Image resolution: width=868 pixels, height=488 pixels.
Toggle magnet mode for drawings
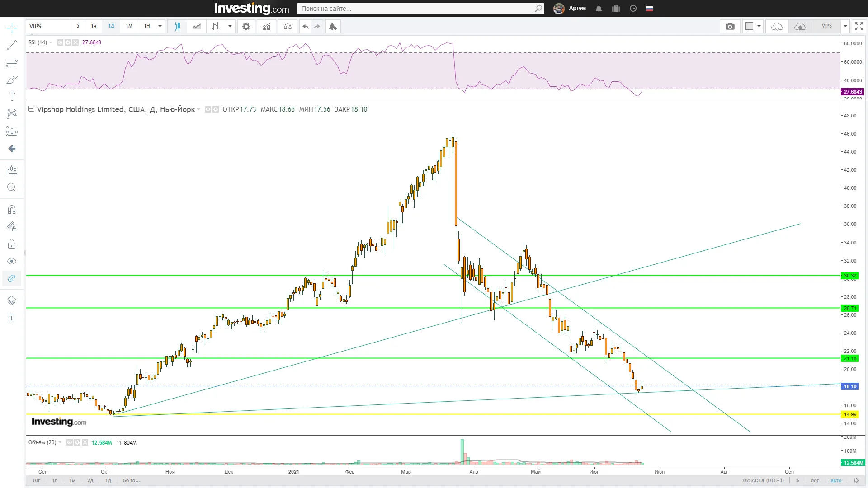[12, 210]
